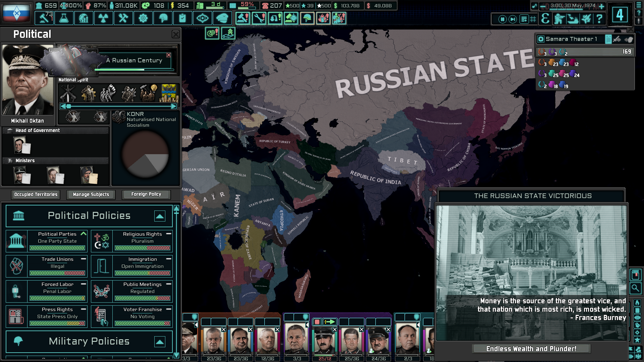The height and width of the screenshot is (362, 644).
Task: Open the music player note icon
Action: tap(534, 6)
